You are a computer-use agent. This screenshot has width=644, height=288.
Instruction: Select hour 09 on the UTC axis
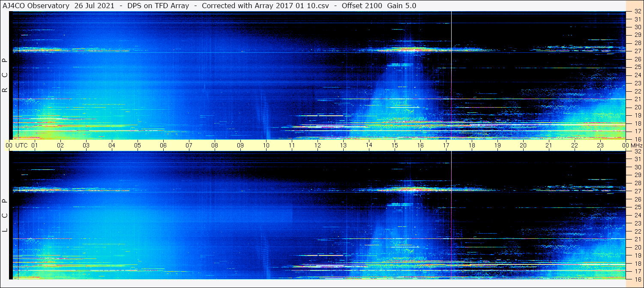click(240, 145)
